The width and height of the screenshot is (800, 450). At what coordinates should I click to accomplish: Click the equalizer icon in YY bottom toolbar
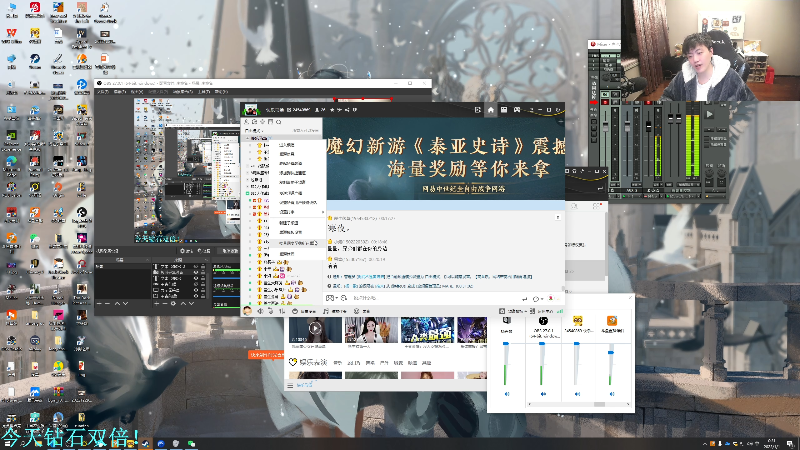[282, 311]
